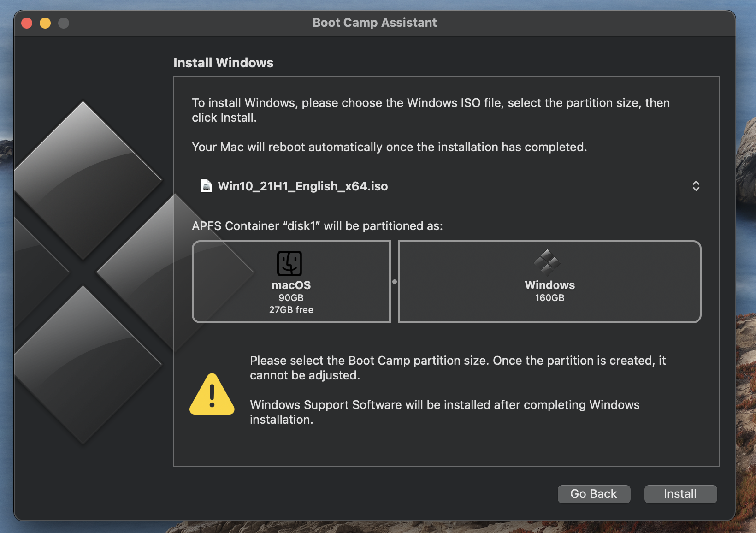Image resolution: width=756 pixels, height=533 pixels.
Task: Click the Windows Support Software notice text
Action: pos(445,412)
